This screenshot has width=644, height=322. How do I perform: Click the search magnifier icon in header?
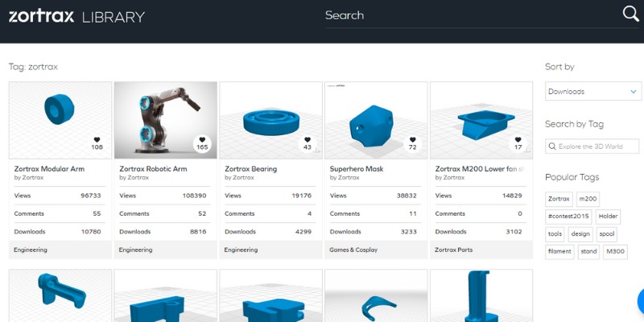click(x=630, y=14)
